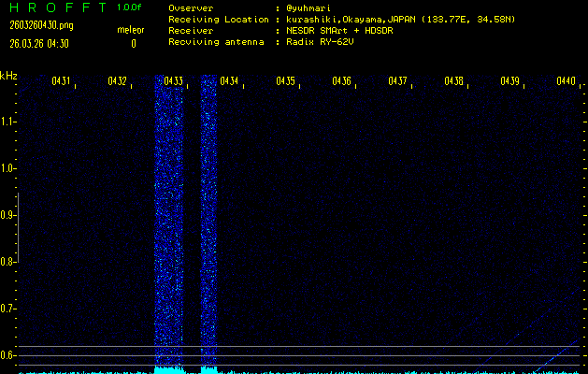The height and width of the screenshot is (374, 588).
Task: Click the 0438 time marker
Action: 454,81
